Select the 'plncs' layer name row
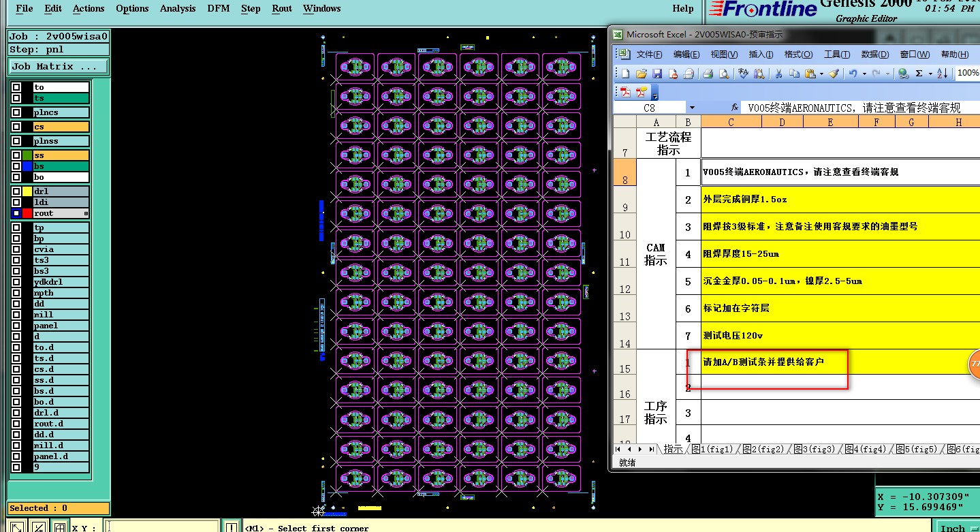The image size is (980, 532). pyautogui.click(x=61, y=112)
